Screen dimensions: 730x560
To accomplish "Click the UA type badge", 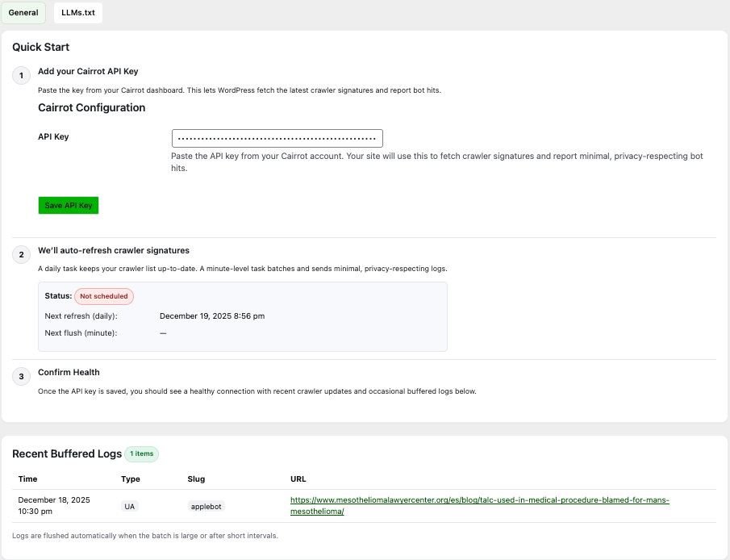I will (x=129, y=506).
